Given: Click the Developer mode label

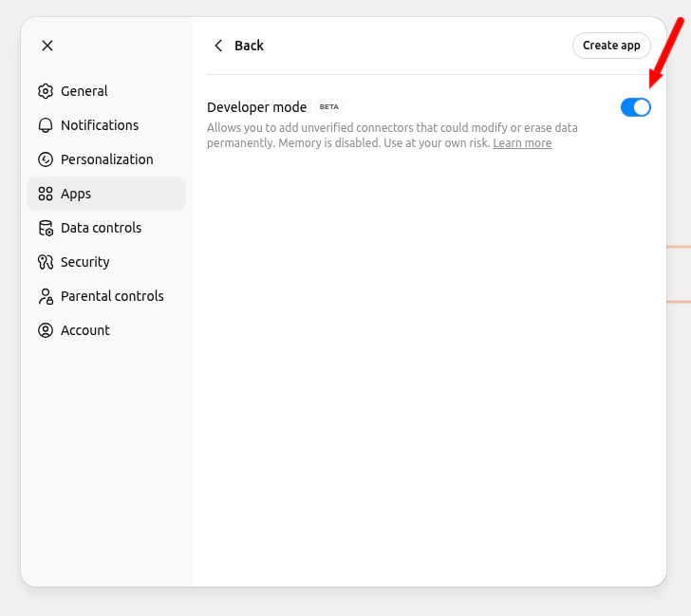Looking at the screenshot, I should point(257,107).
